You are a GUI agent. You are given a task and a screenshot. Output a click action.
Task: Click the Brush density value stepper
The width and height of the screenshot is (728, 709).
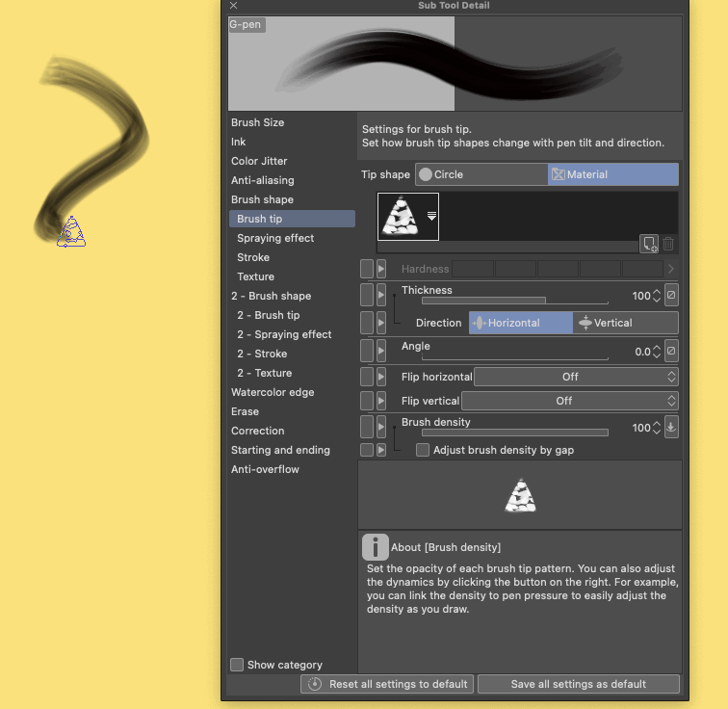pyautogui.click(x=657, y=428)
